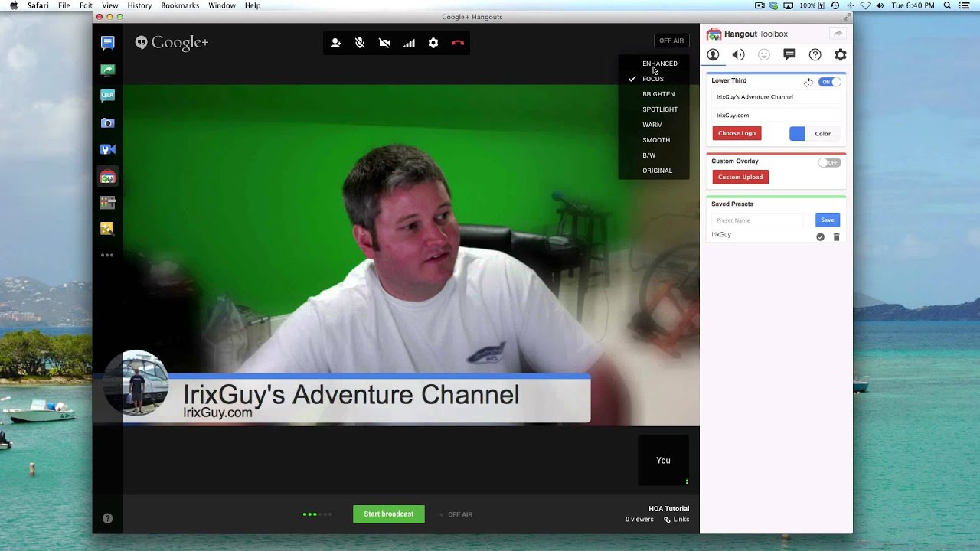Turn off the Lower Third switch
The image size is (980, 551).
click(x=829, y=82)
